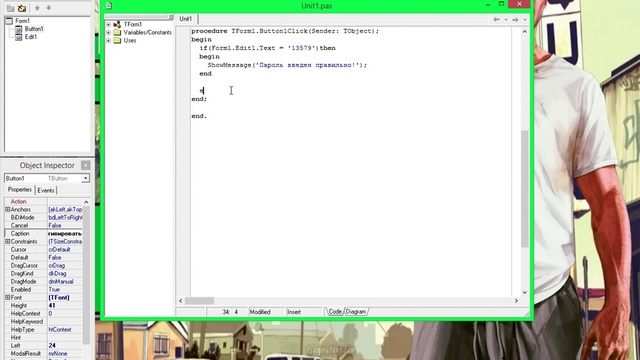Image resolution: width=640 pixels, height=360 pixels.
Task: Switch to the Events tab
Action: tap(46, 191)
